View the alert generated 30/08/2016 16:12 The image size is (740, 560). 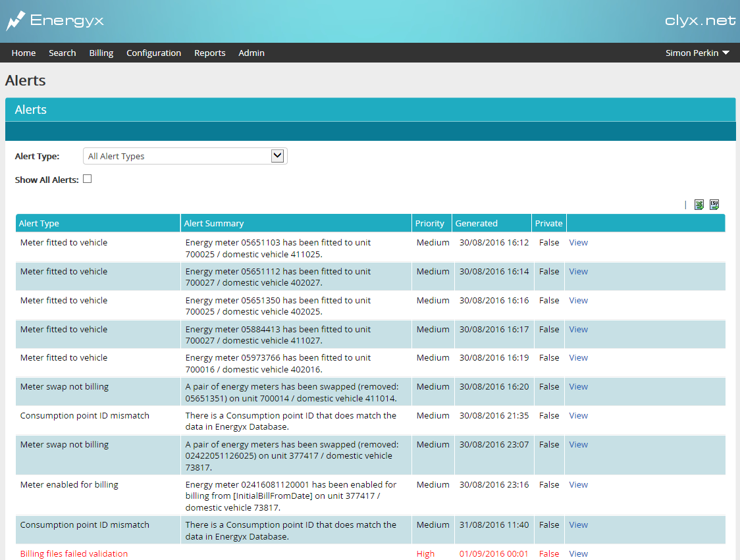click(x=578, y=243)
